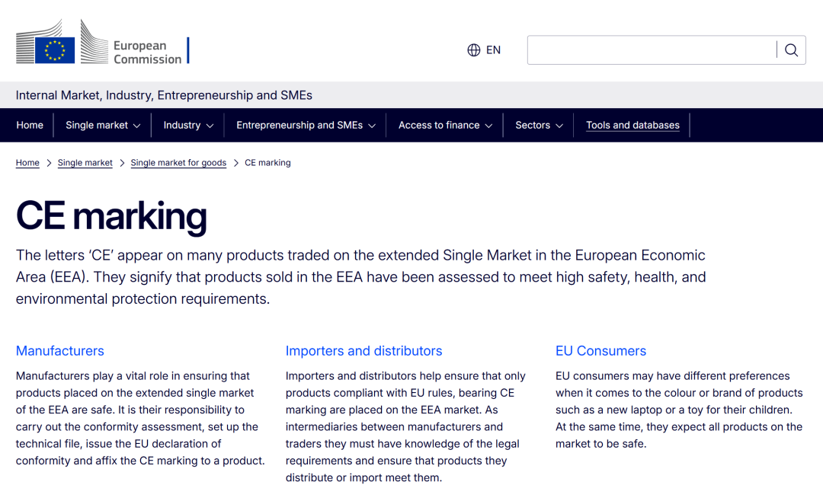Open the Access to finance menu
The width and height of the screenshot is (823, 504).
pos(444,126)
